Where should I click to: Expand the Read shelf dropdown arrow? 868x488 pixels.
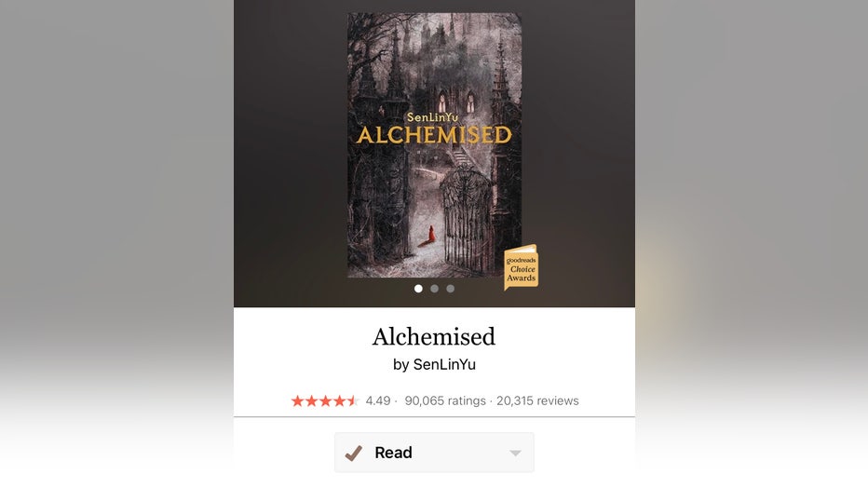click(515, 454)
